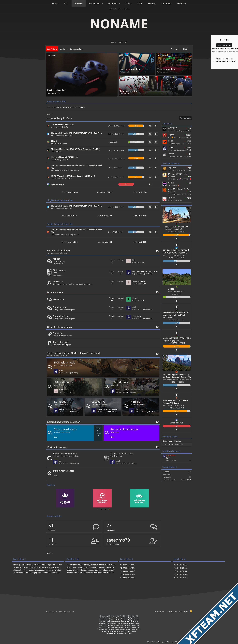Click red 80 bar of StylesFactory.pl server
Screen dimensions: 238x644
coord(126,184)
